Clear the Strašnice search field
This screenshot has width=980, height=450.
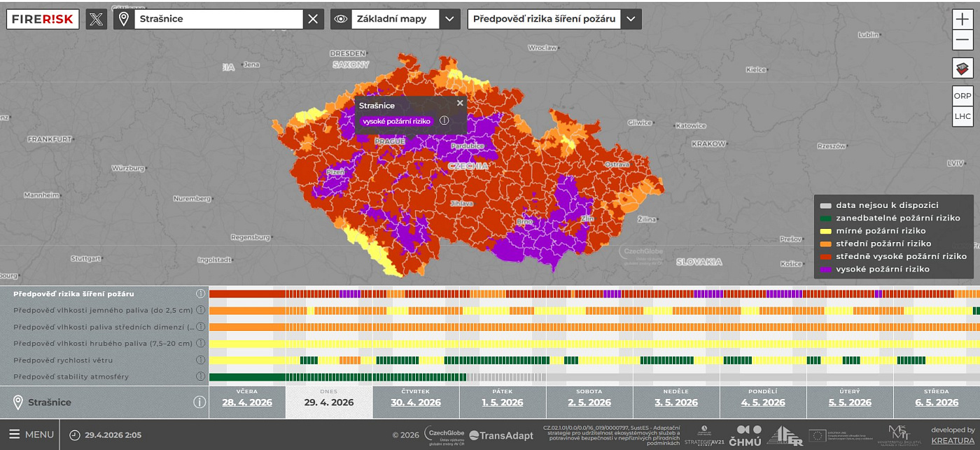tap(313, 19)
